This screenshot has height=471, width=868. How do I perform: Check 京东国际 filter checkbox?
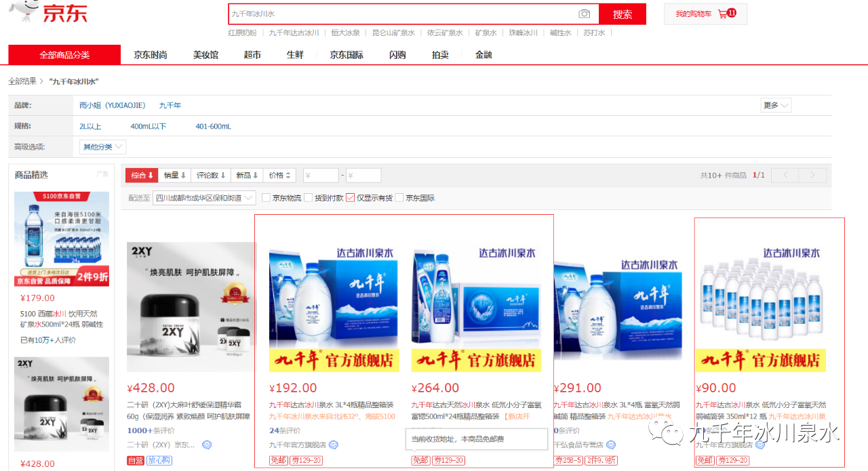click(399, 198)
